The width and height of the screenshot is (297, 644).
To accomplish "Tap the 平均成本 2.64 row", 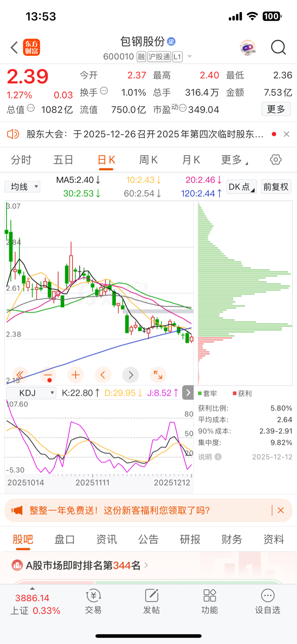I will 245,420.
